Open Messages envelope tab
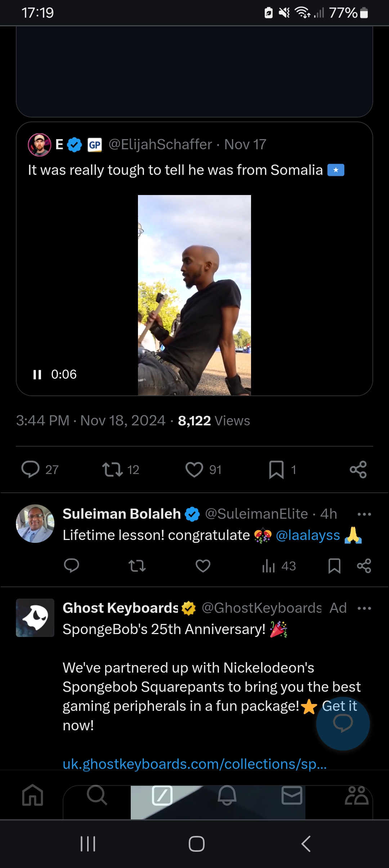389x868 pixels. (x=291, y=795)
